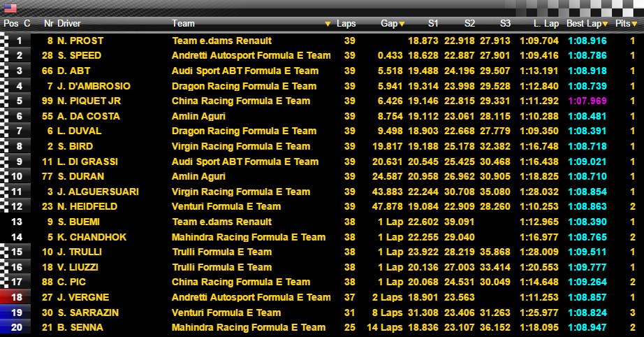Click the Pos column header
Viewport: 644px width, 337px height.
click(x=10, y=24)
